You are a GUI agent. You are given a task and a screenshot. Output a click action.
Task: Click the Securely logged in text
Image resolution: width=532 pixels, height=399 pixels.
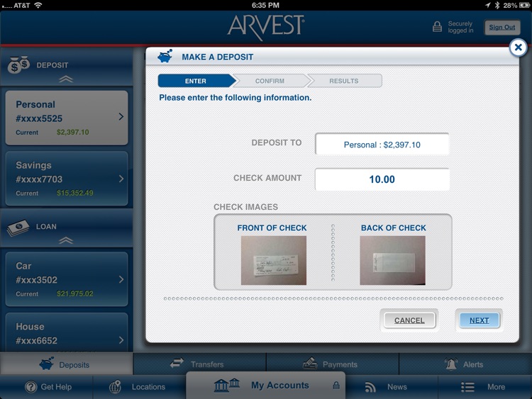[x=460, y=27]
